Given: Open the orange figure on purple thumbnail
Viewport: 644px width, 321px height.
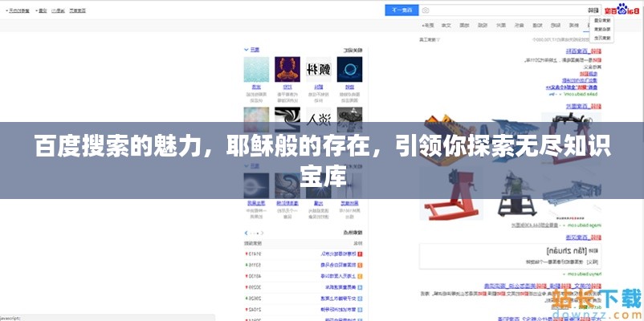Looking at the screenshot, I should (x=287, y=69).
